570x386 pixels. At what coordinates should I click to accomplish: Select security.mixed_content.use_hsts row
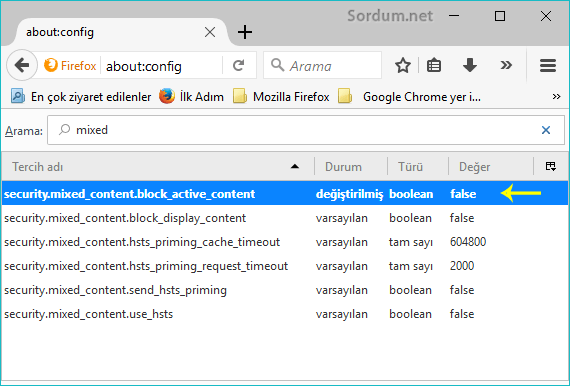[285, 314]
